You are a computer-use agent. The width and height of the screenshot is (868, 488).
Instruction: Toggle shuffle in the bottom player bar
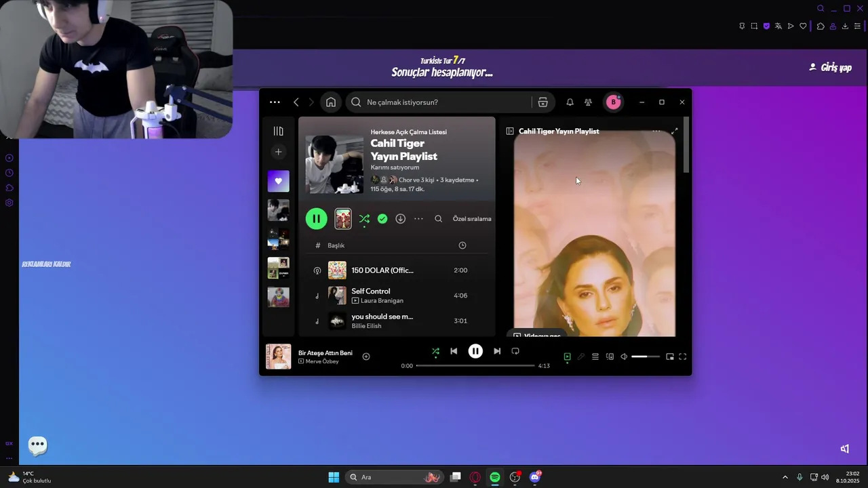pos(435,351)
